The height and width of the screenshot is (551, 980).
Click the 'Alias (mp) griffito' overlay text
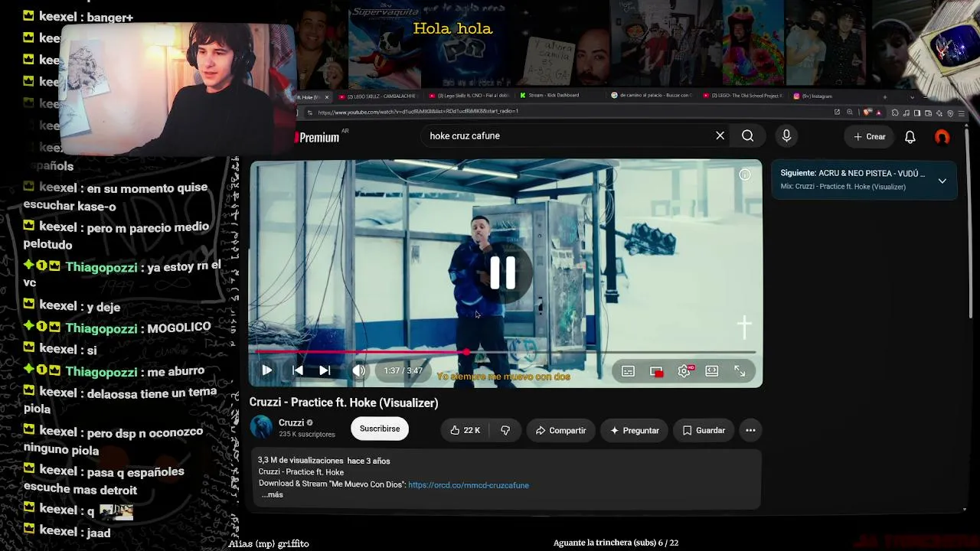tap(269, 543)
